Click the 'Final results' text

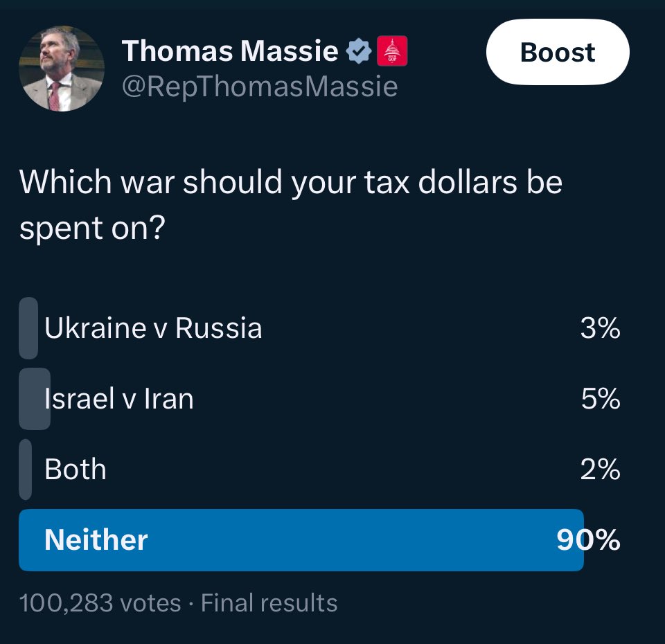(x=269, y=603)
